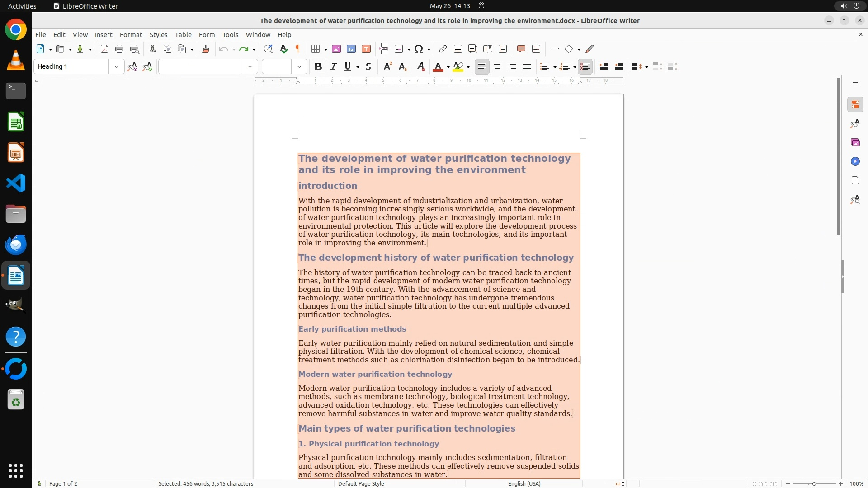Open Find and Replace tool
The image size is (868, 488).
[268, 49]
